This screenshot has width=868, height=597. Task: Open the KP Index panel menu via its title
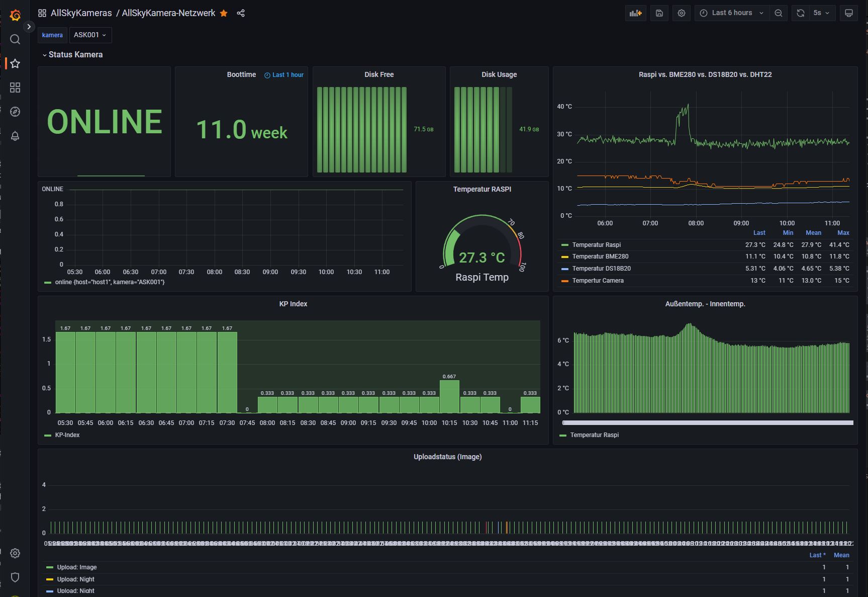pos(293,304)
